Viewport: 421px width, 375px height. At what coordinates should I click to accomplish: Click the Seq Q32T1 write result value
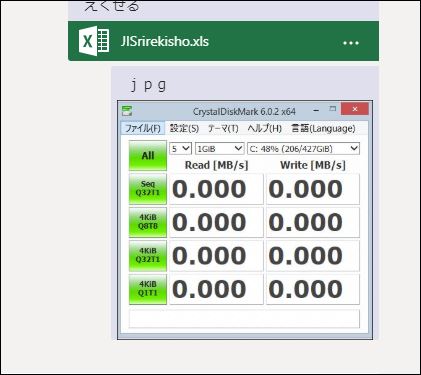pos(313,189)
